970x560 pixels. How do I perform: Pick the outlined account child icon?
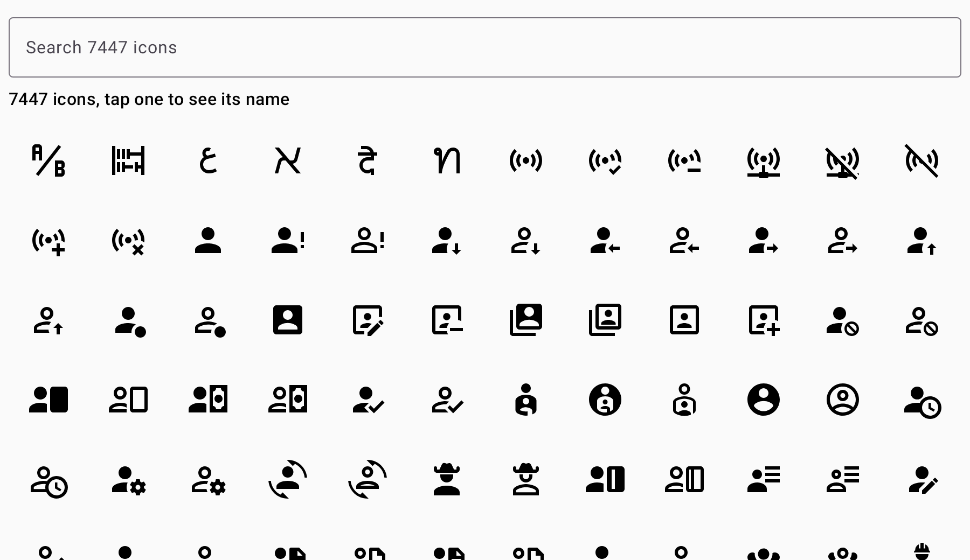[684, 400]
